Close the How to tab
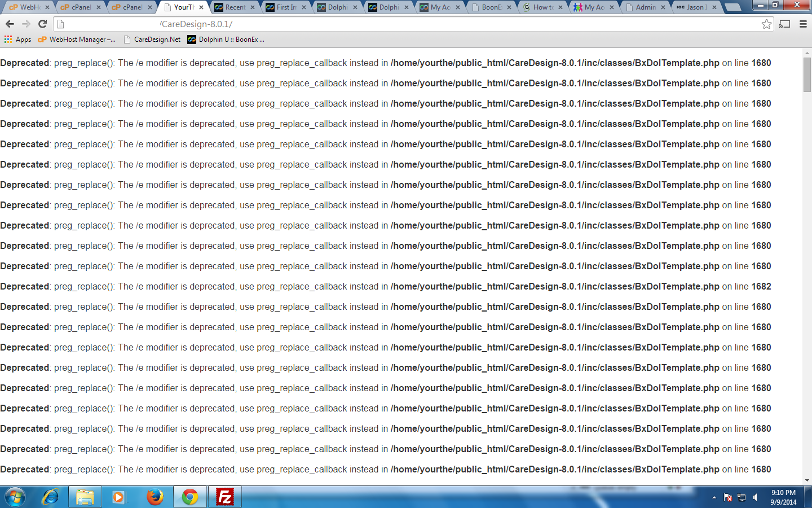Screen dimensions: 812x508 [561, 7]
